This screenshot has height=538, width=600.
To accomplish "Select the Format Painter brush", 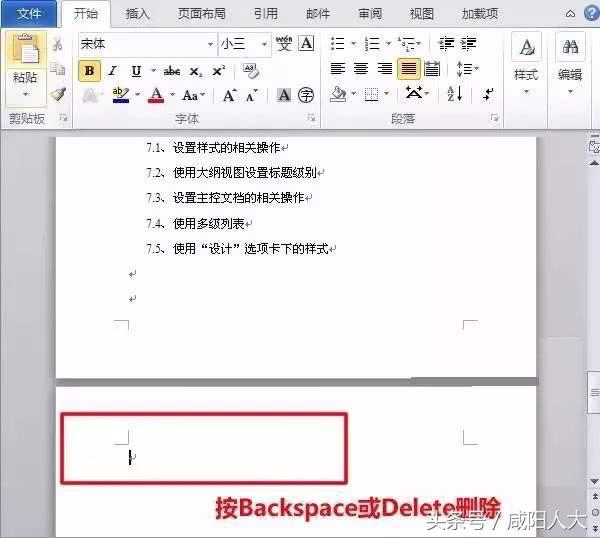I will pyautogui.click(x=58, y=95).
